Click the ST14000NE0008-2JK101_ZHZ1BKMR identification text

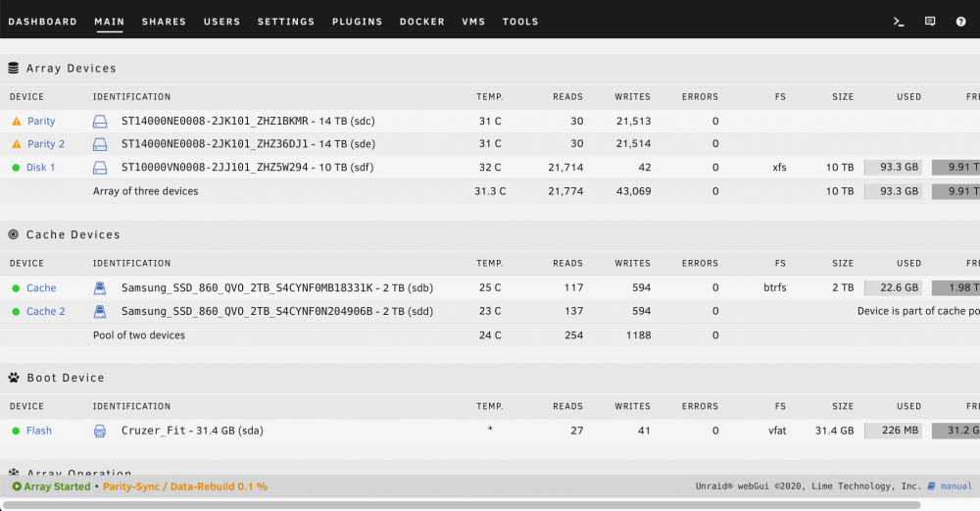(248, 121)
